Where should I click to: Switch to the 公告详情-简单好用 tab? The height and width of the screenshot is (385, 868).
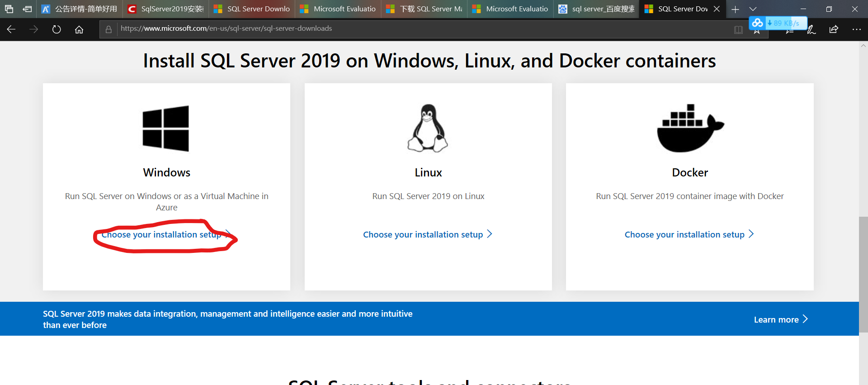[80, 9]
